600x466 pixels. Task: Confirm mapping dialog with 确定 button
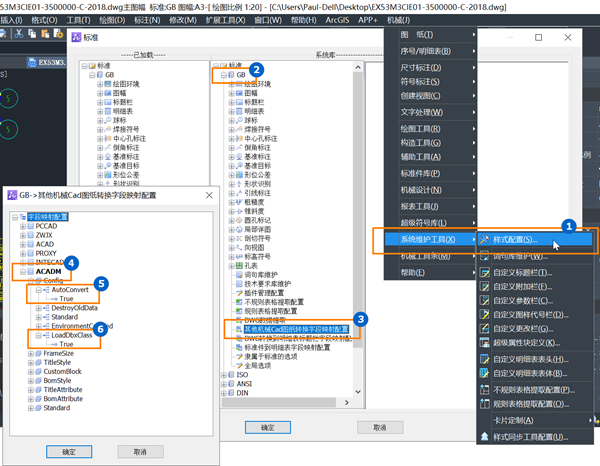click(69, 451)
